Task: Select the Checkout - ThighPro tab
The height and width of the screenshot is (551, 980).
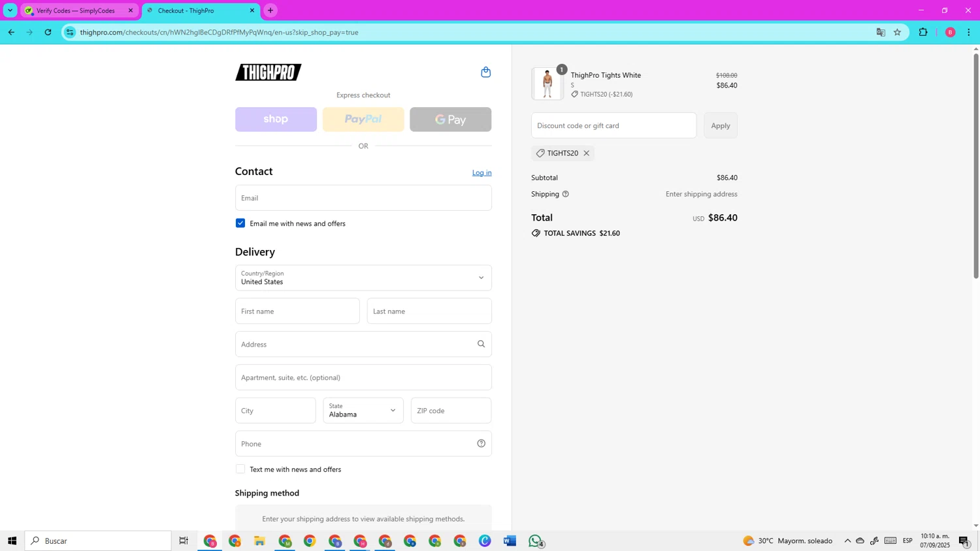Action: pos(201,10)
